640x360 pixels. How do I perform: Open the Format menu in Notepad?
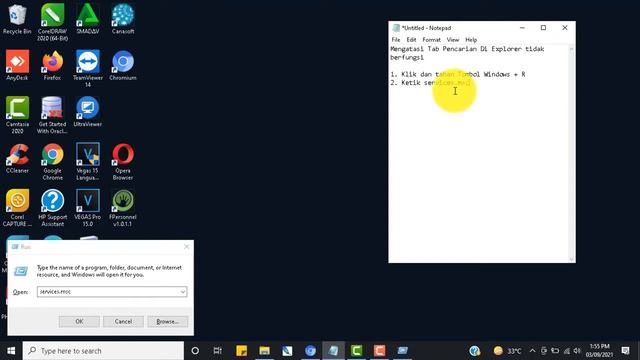(x=431, y=40)
